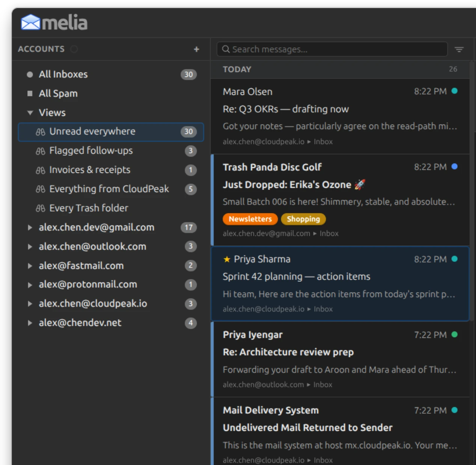Select alex.chen.dev@gmail.com account label

click(x=96, y=227)
